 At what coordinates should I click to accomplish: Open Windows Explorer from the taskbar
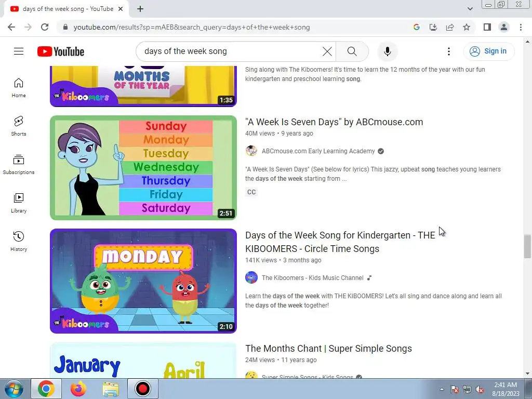(x=111, y=389)
